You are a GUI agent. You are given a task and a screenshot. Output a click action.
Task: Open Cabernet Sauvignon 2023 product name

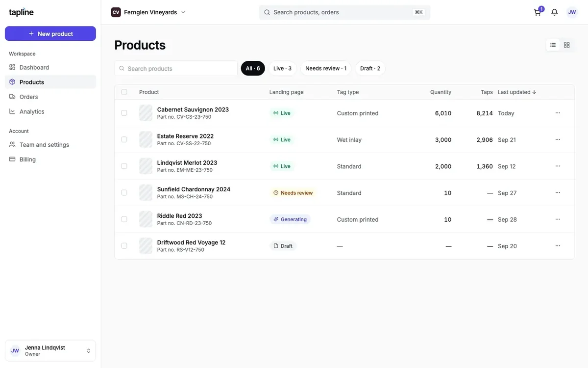click(193, 109)
